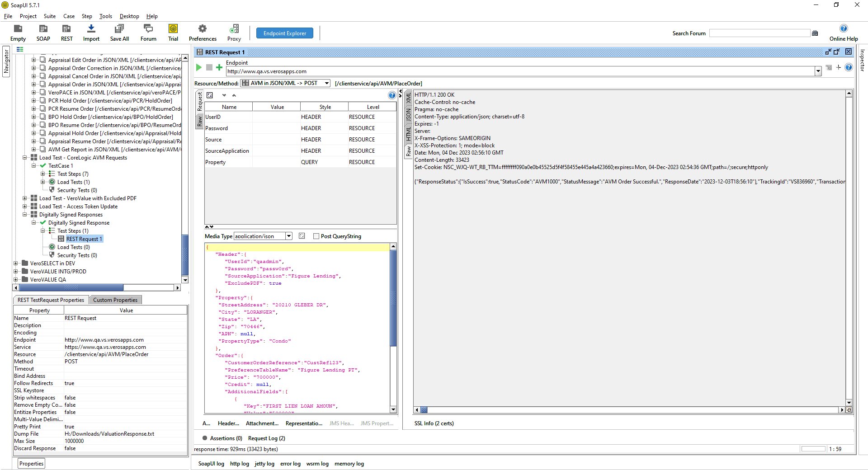Screen dimensions: 868x470
Task: Switch to the Custom Properties tab
Action: coord(115,300)
